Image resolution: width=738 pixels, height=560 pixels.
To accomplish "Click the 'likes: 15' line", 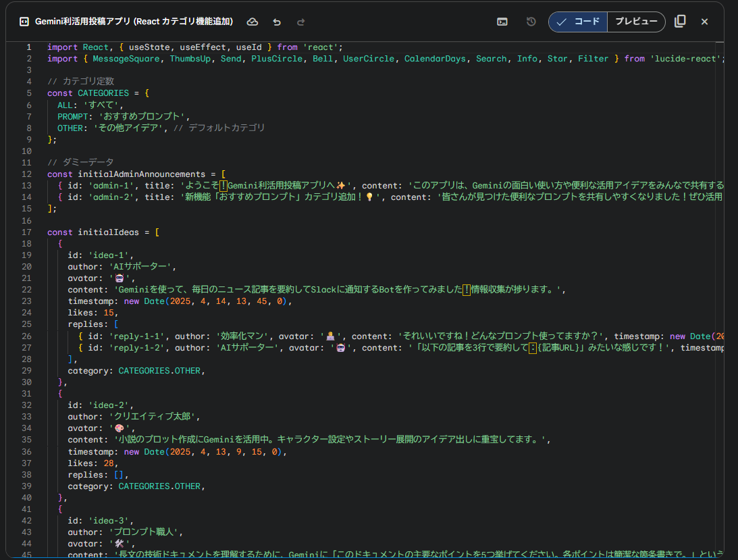I will [x=93, y=313].
